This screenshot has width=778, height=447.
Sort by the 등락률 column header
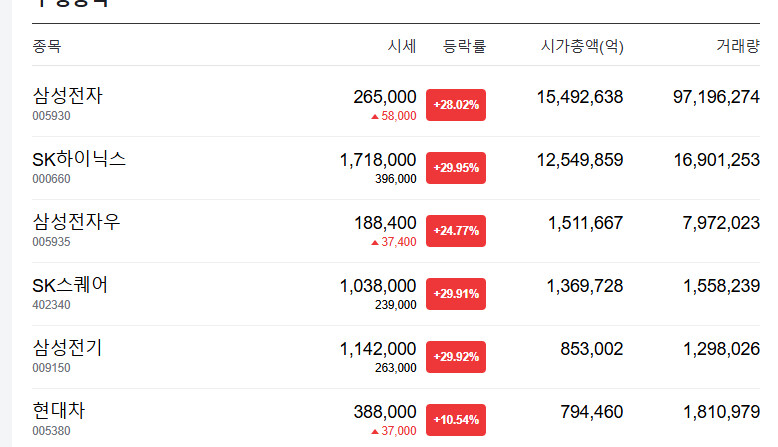click(x=464, y=46)
